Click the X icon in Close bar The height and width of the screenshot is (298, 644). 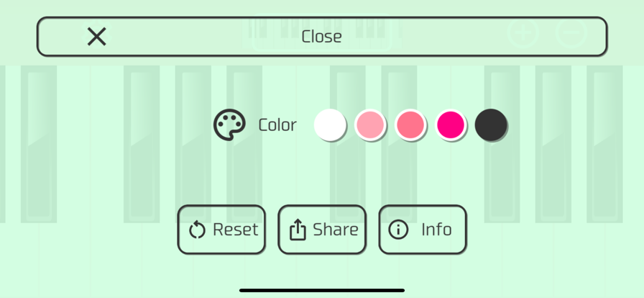97,37
